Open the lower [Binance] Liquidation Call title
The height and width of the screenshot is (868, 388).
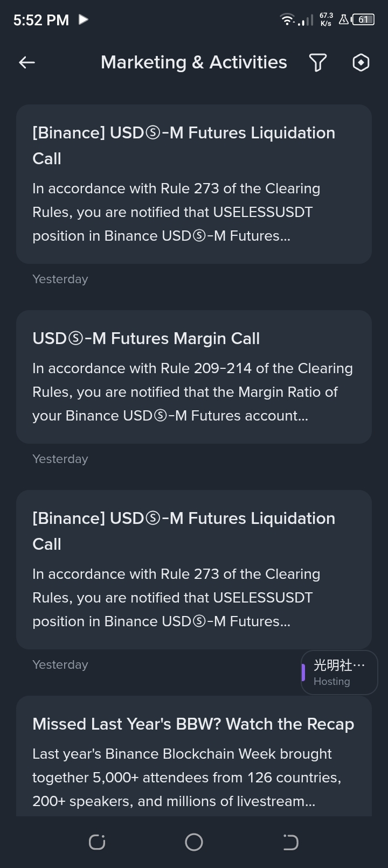pos(184,531)
